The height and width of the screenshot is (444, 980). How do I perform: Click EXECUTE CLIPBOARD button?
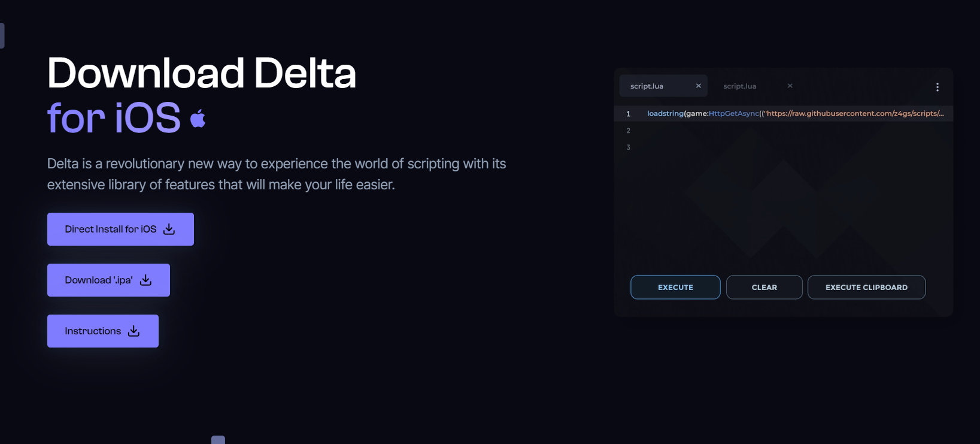point(866,287)
